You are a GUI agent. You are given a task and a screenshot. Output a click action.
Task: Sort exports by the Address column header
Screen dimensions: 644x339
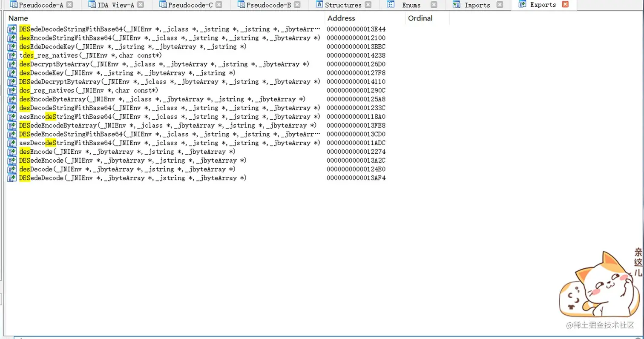click(x=341, y=18)
